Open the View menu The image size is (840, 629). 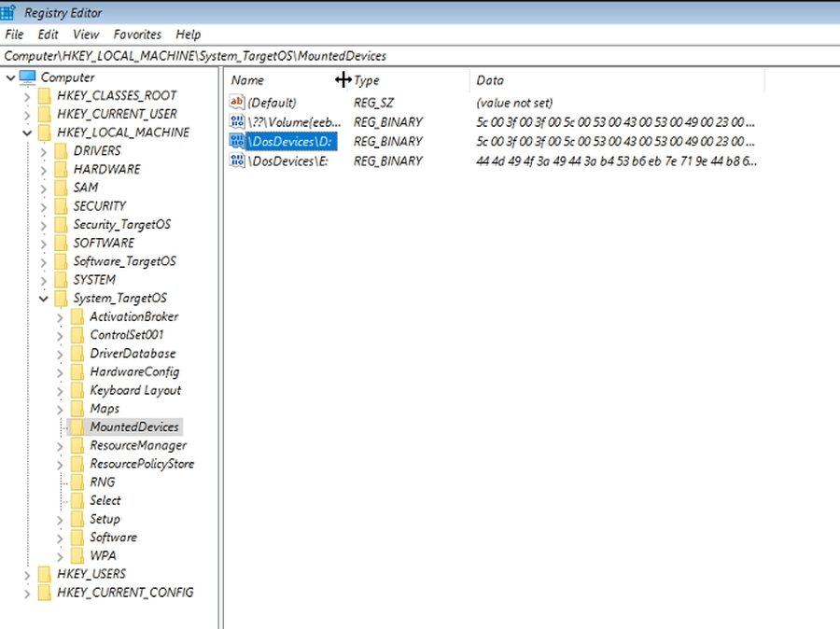pos(86,35)
